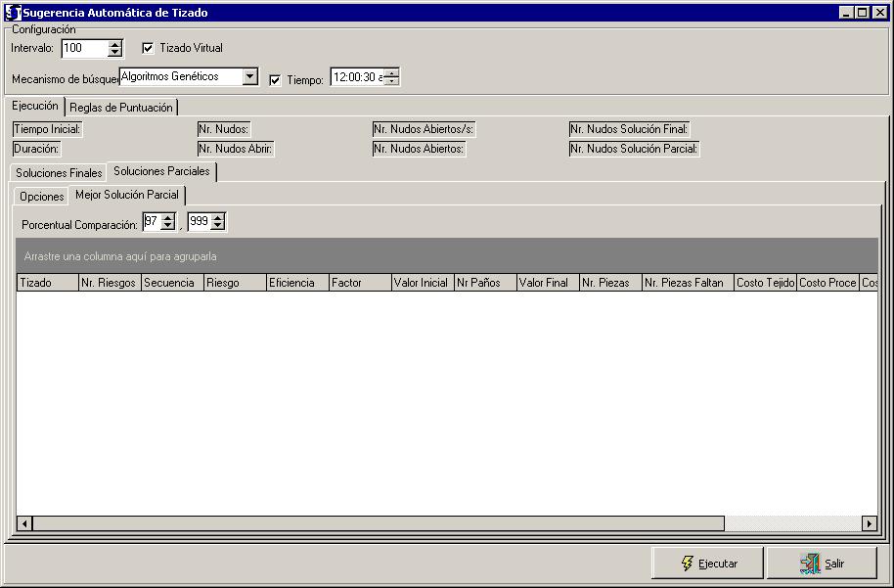The image size is (894, 588).
Task: Click the horizontal scrollbar right arrow
Action: pyautogui.click(x=869, y=523)
